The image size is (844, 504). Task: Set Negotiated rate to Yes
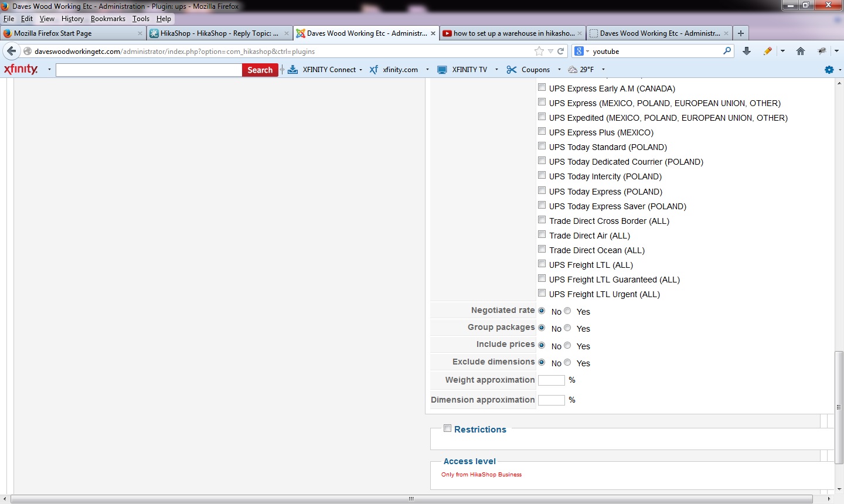coord(567,311)
